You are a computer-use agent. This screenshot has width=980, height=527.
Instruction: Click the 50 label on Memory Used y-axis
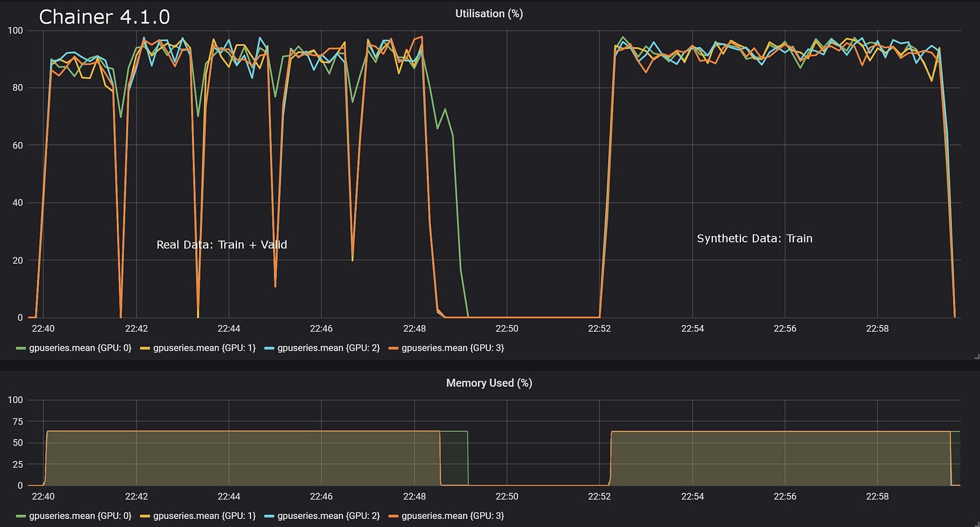(18, 443)
